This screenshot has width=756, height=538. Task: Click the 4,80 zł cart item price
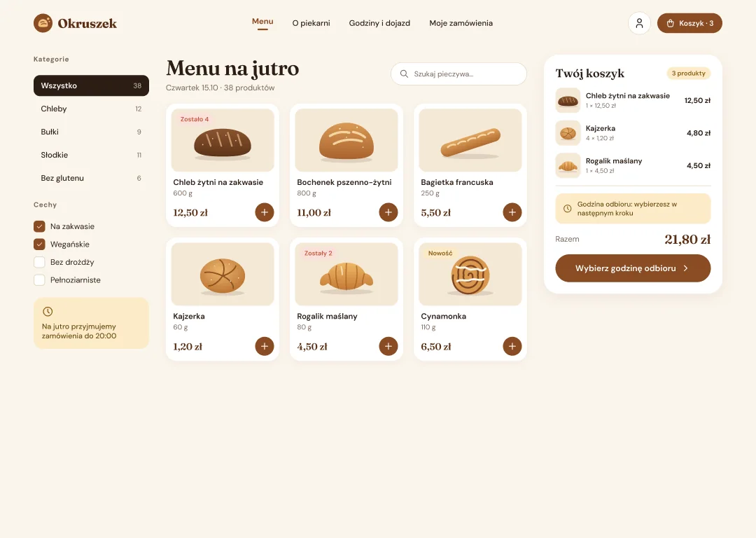(x=699, y=133)
